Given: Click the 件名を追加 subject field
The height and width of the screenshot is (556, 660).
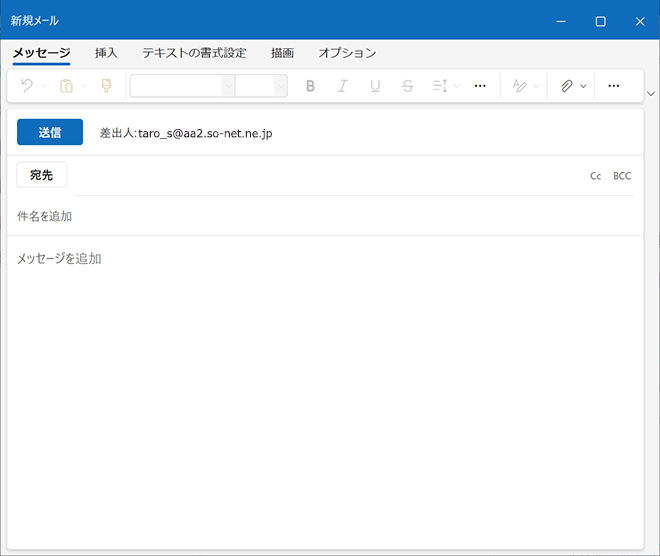Looking at the screenshot, I should coord(300,216).
